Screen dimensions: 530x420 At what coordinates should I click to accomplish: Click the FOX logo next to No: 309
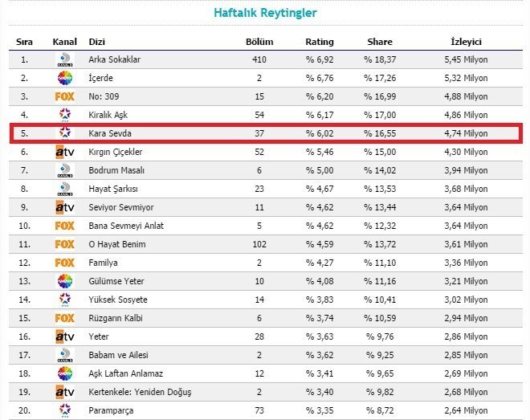[65, 96]
